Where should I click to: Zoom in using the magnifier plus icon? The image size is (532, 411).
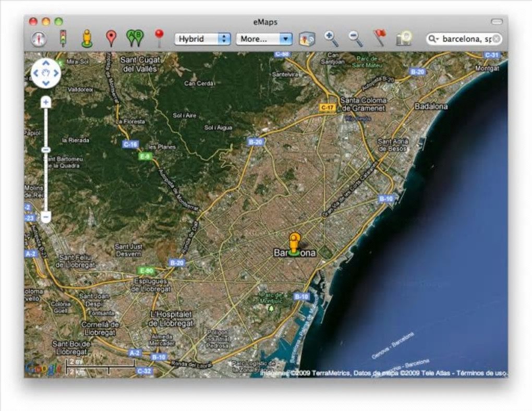(331, 39)
